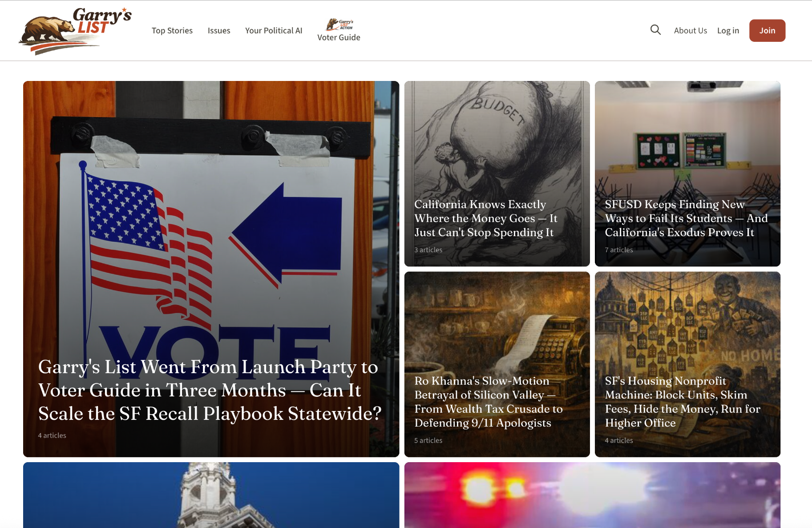Click '7 articles' under SFUSD story
This screenshot has width=812, height=528.
[x=619, y=250]
